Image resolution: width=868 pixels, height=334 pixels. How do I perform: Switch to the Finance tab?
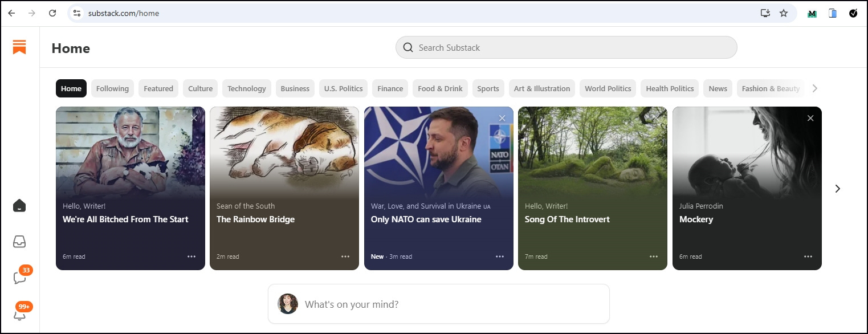click(x=390, y=88)
